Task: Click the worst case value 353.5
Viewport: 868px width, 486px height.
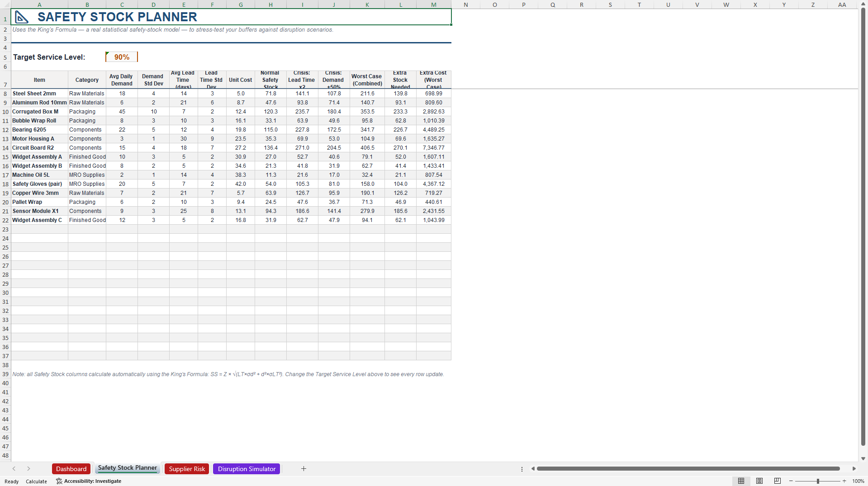Action: [367, 112]
